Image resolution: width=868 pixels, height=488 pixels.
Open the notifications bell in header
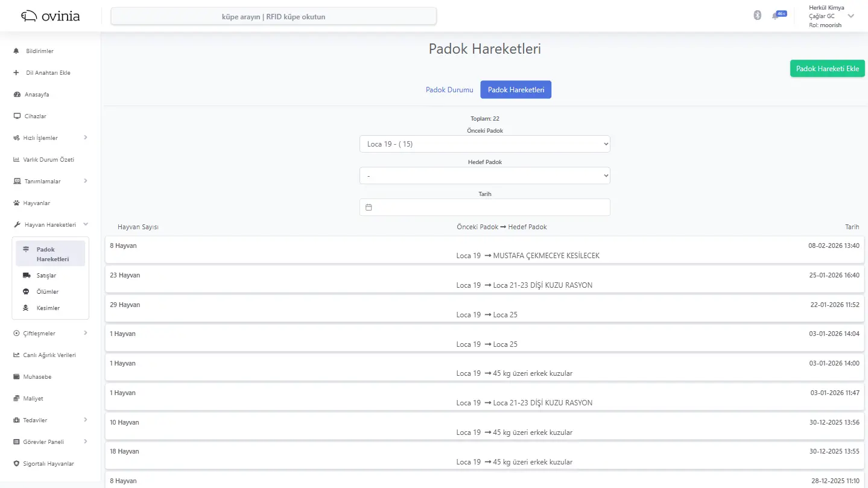pos(776,16)
